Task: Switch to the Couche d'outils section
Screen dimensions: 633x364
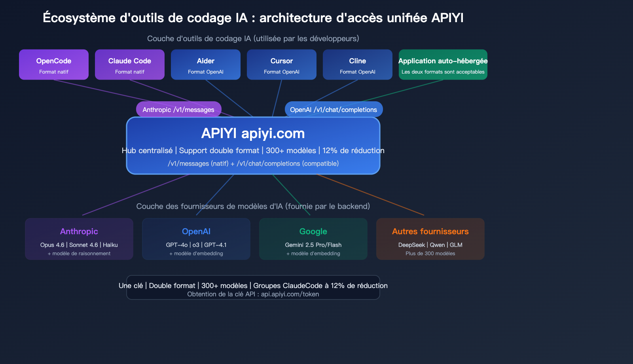Action: coord(253,38)
